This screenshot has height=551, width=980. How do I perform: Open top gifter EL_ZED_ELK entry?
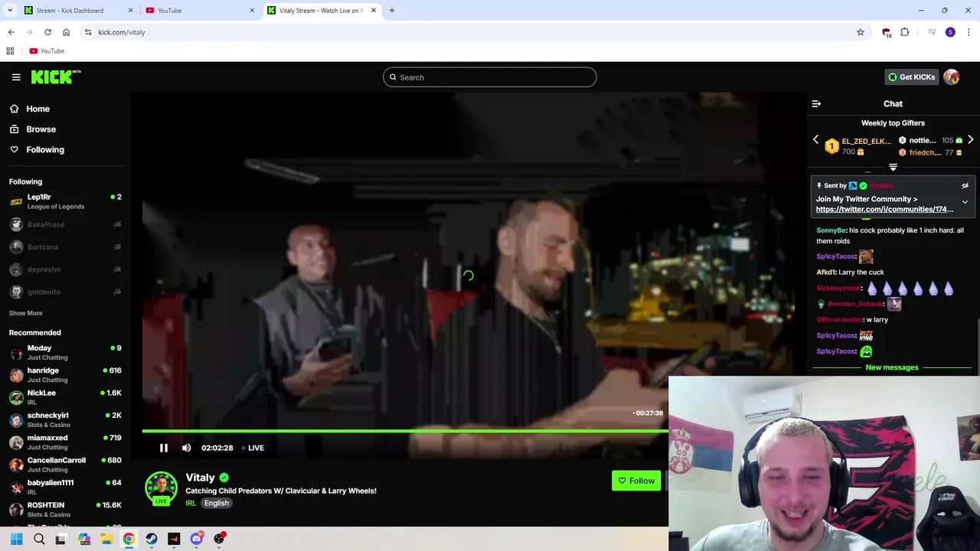click(857, 146)
